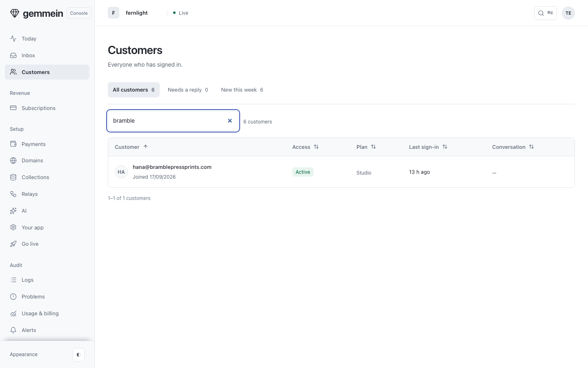Click the Active access badge
This screenshot has width=588, height=368.
(303, 172)
